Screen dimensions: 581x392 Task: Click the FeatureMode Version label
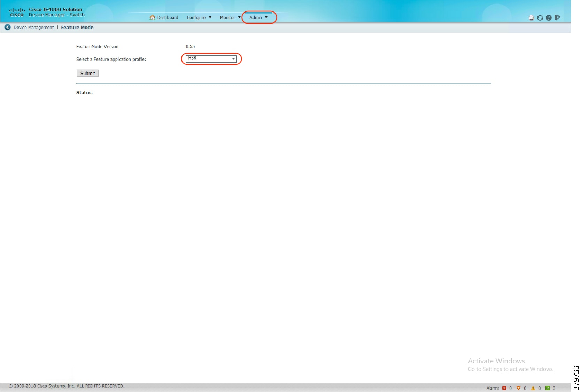[97, 47]
